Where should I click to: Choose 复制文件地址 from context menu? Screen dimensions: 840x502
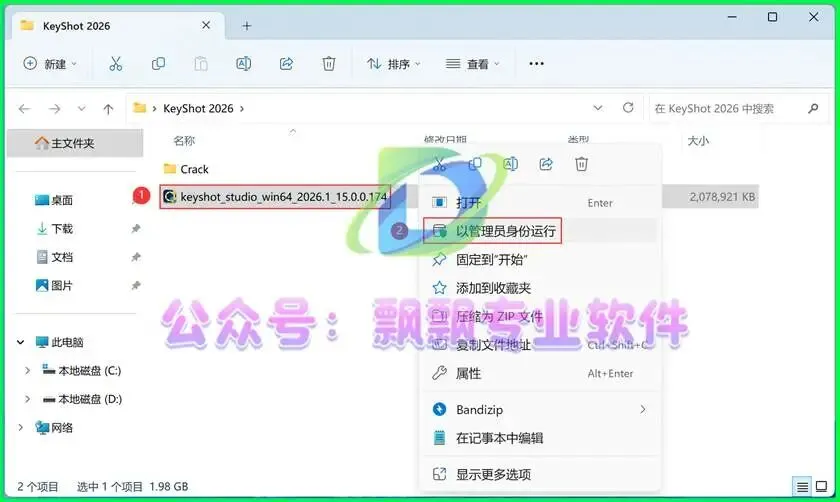(x=539, y=345)
